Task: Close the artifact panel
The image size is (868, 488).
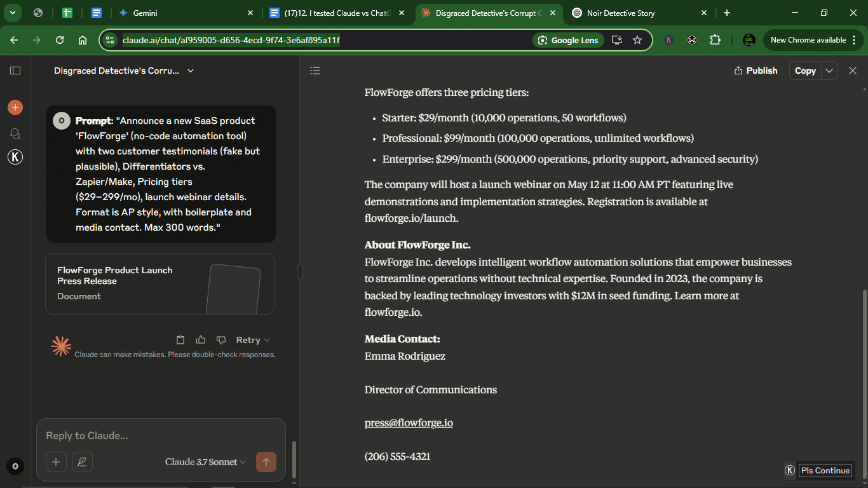Action: [x=853, y=71]
